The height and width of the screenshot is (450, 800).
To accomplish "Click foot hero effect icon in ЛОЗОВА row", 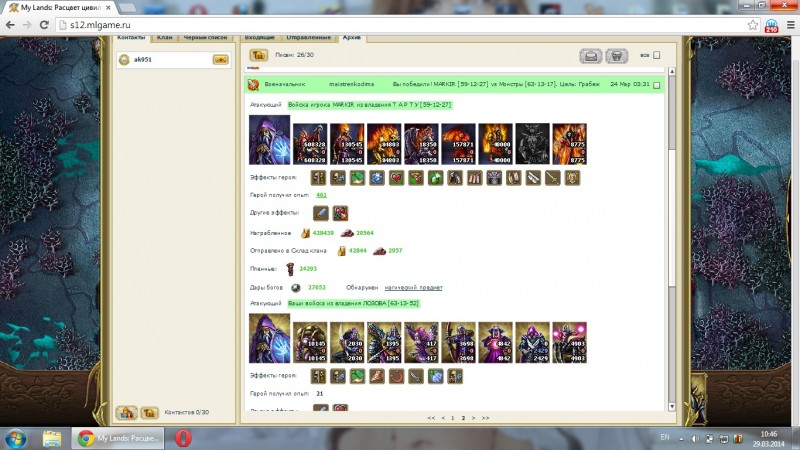I will [377, 376].
